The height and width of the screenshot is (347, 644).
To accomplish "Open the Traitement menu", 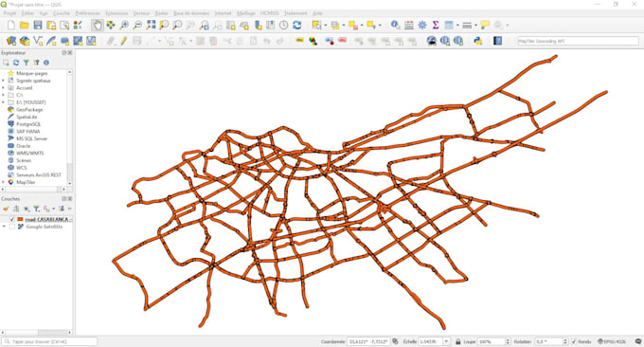I will coord(295,13).
